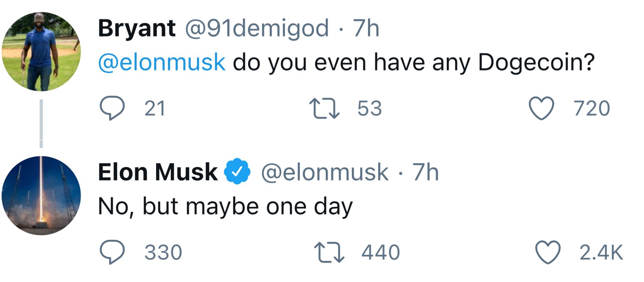
Task: Like Bryant's tweet with 720 likes
Action: [x=541, y=109]
